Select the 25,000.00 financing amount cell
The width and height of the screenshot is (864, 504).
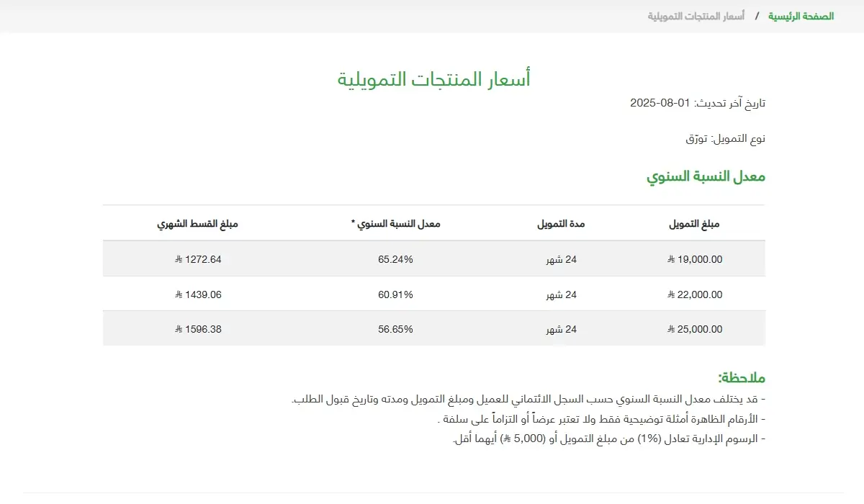click(695, 329)
